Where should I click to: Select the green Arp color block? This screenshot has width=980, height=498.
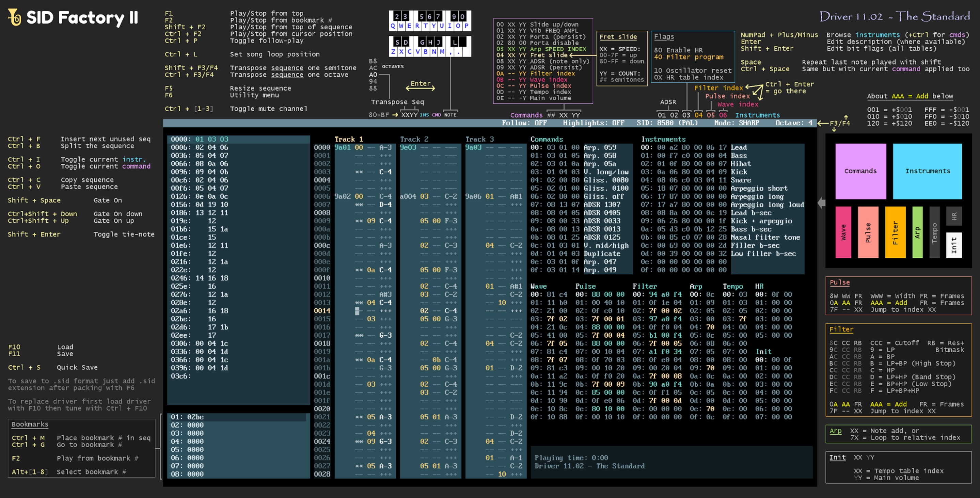coord(917,232)
